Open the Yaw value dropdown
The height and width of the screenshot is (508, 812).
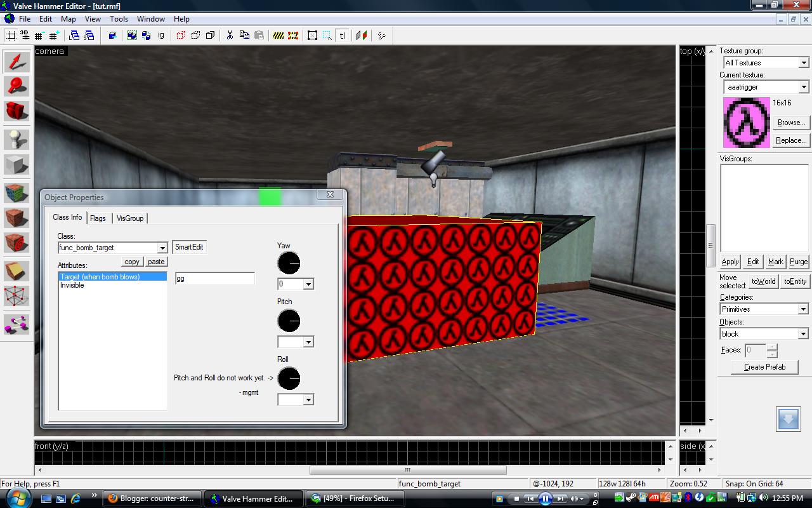pos(308,284)
